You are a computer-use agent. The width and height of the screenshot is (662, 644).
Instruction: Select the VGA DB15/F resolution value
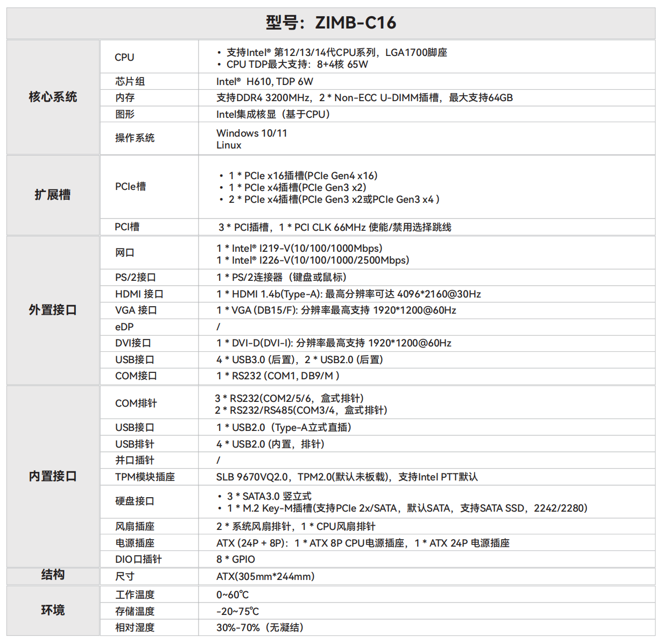(x=336, y=310)
